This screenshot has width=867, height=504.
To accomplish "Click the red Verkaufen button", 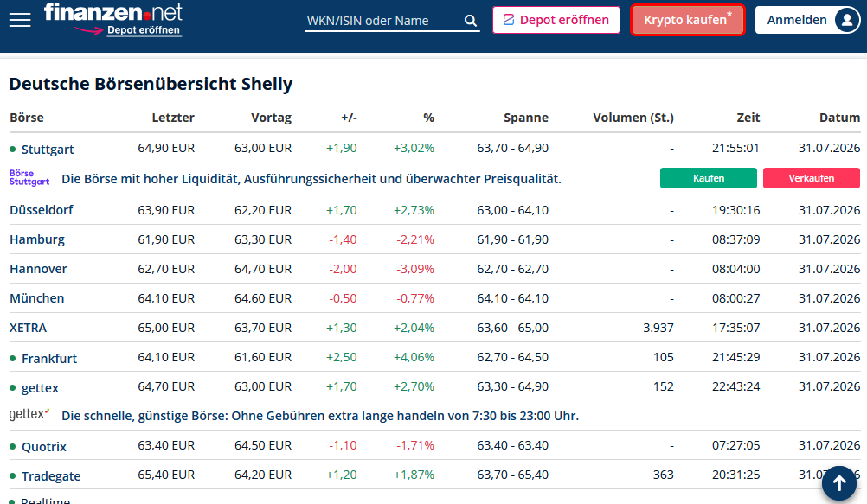I will [x=811, y=178].
